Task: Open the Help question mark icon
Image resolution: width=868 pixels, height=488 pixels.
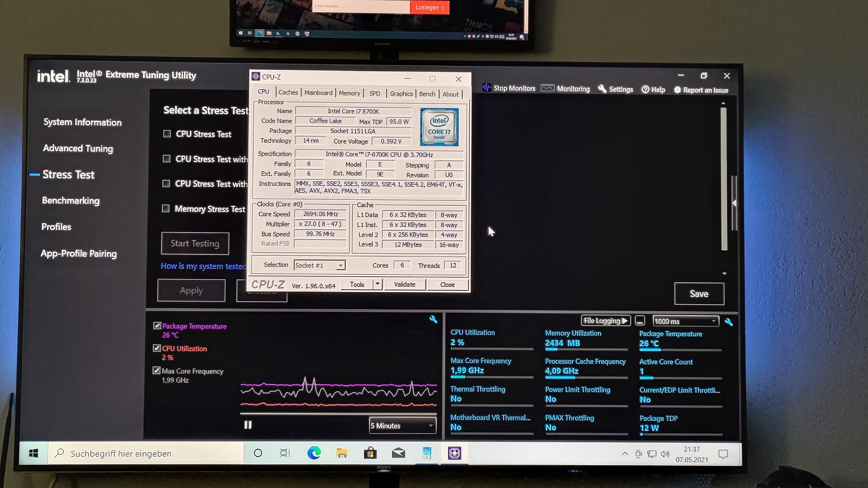Action: pos(645,89)
